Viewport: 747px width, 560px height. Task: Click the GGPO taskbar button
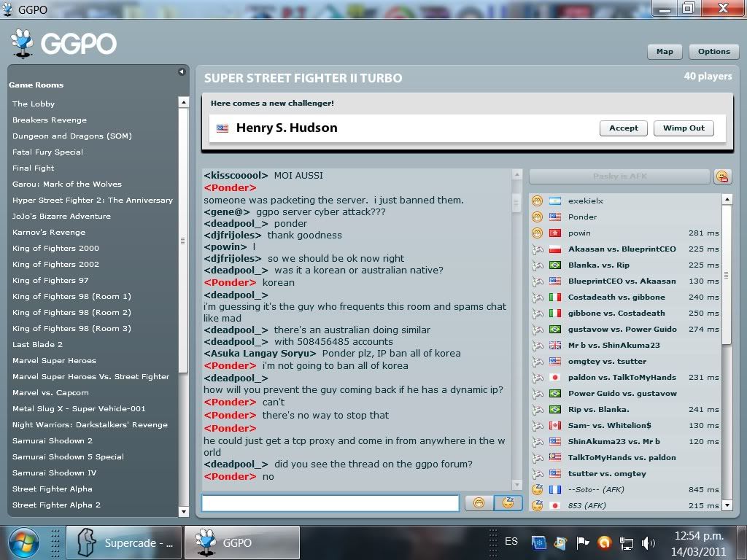coord(242,542)
